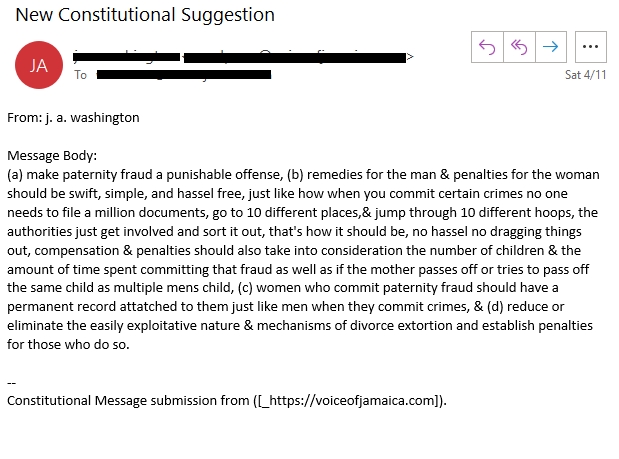Click the subject New Constitutional Suggestion

point(145,15)
